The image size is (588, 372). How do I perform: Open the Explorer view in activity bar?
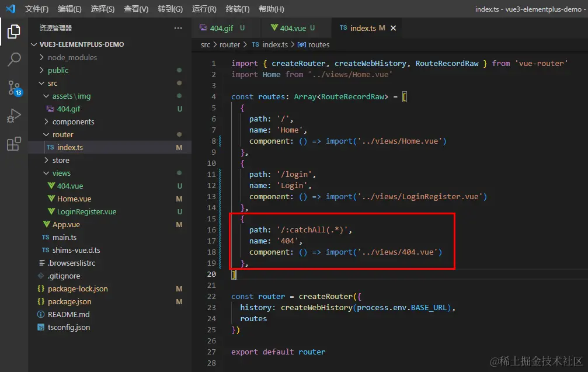pos(14,32)
